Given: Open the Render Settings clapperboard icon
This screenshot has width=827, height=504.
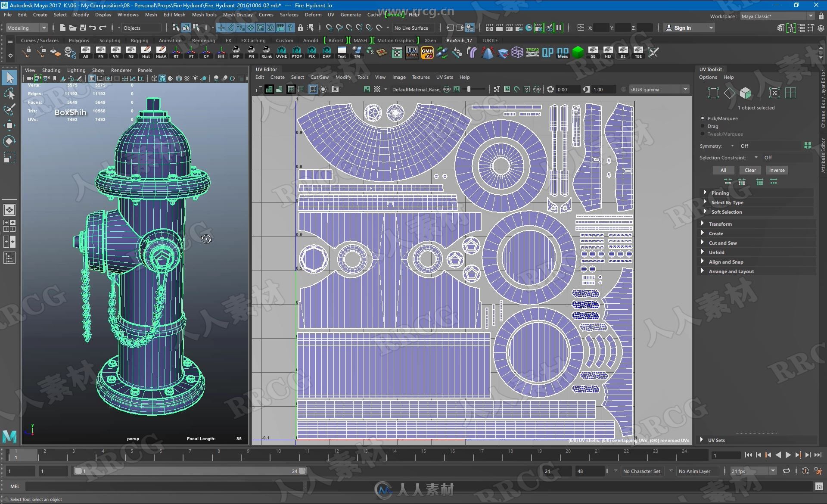Looking at the screenshot, I should click(519, 28).
